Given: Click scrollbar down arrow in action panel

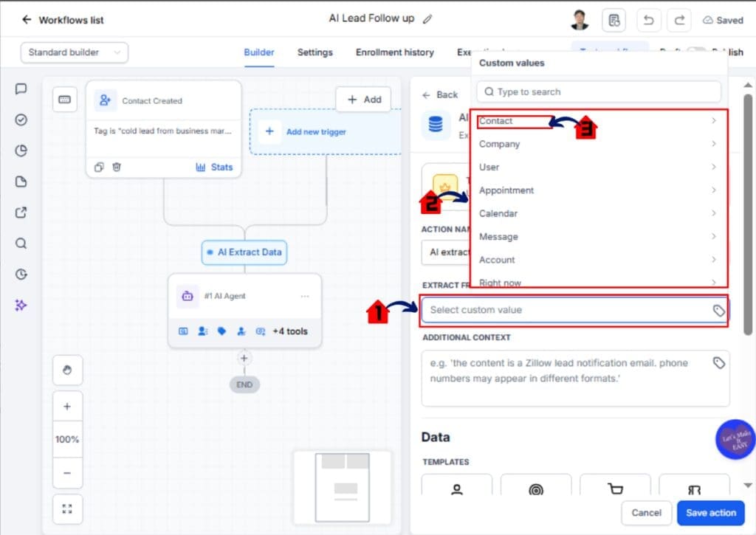Looking at the screenshot, I should (x=748, y=485).
